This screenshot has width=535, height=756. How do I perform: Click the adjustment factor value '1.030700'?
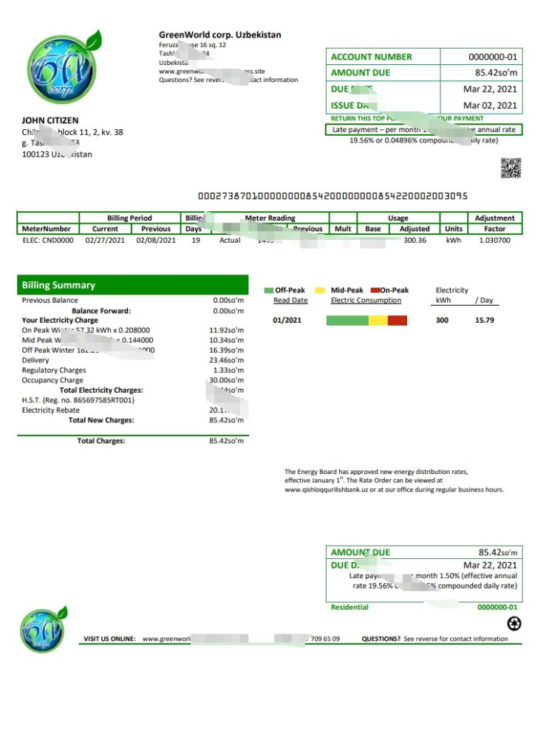[494, 240]
